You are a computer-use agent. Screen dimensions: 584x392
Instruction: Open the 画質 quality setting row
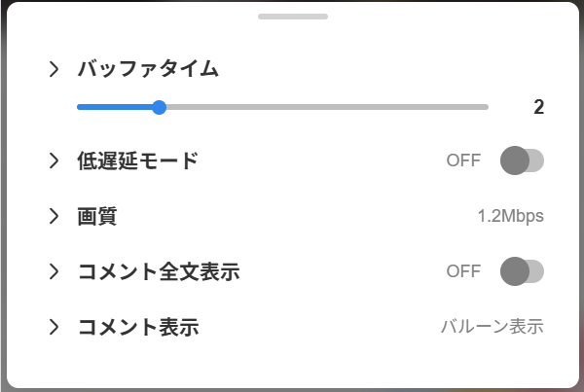tap(97, 216)
